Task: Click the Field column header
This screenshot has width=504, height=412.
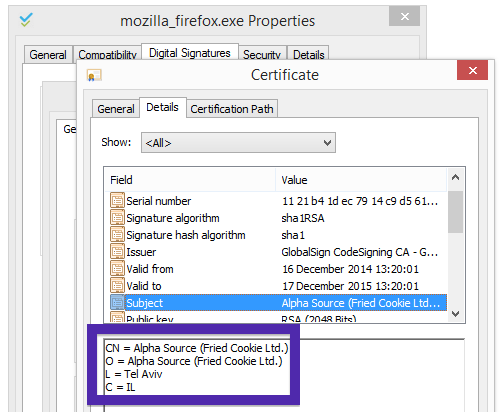Action: (190, 180)
